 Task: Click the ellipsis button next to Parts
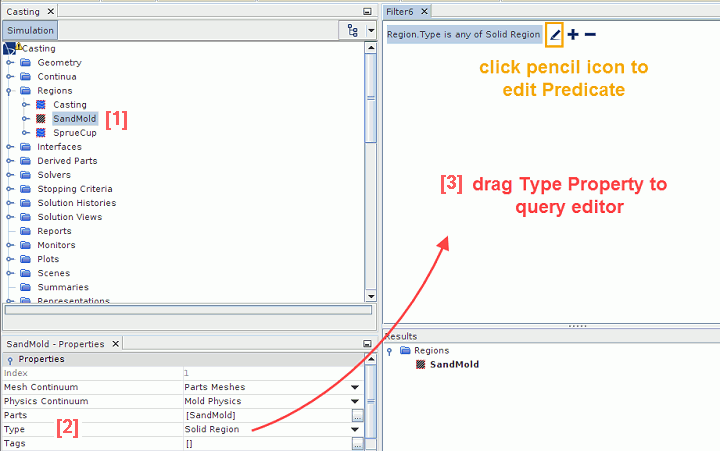coord(357,415)
